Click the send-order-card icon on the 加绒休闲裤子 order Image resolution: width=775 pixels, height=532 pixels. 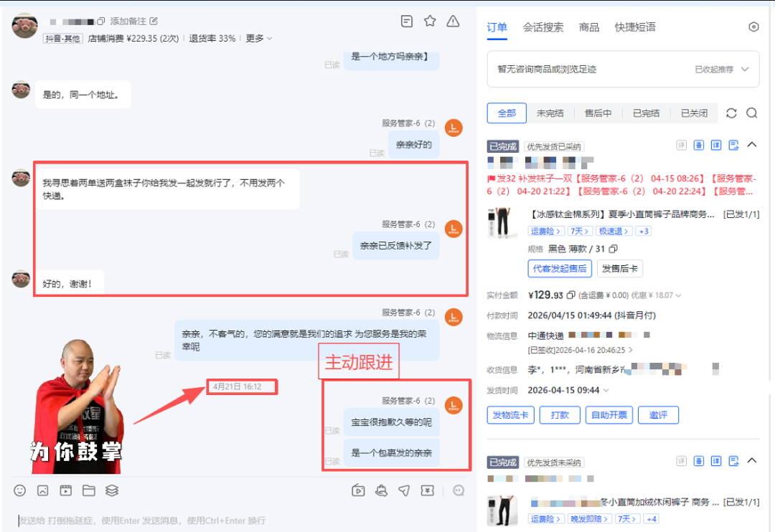(733, 461)
